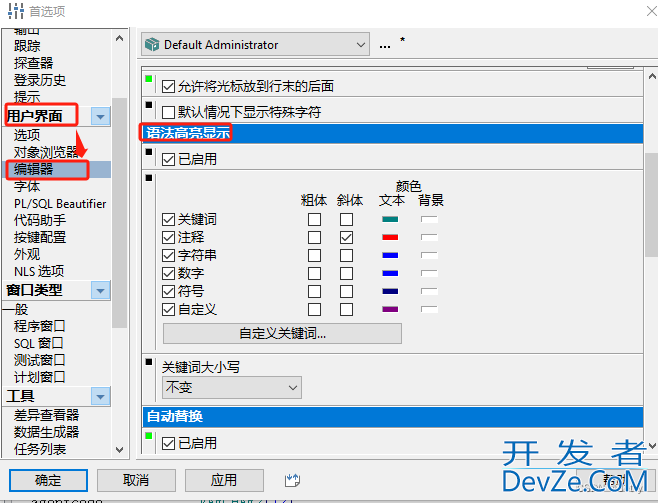Toggle 允许将光标放到行末的后面 checkbox
658x503 pixels.
(168, 86)
